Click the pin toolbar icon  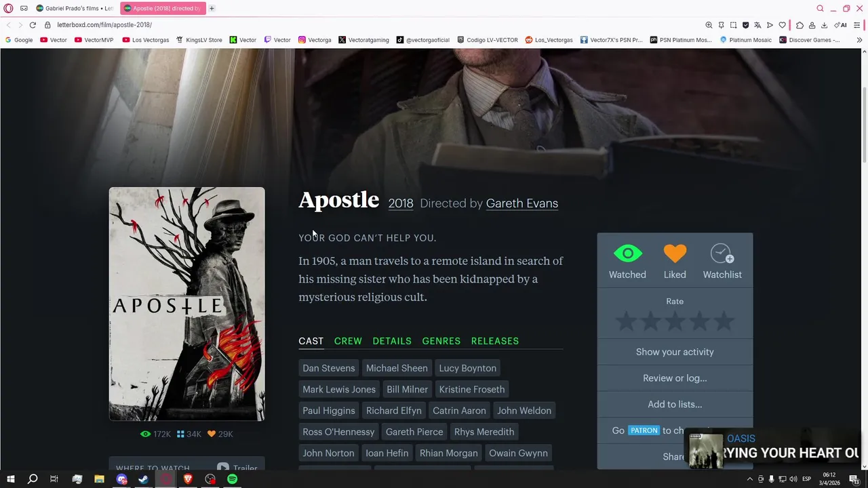(722, 25)
